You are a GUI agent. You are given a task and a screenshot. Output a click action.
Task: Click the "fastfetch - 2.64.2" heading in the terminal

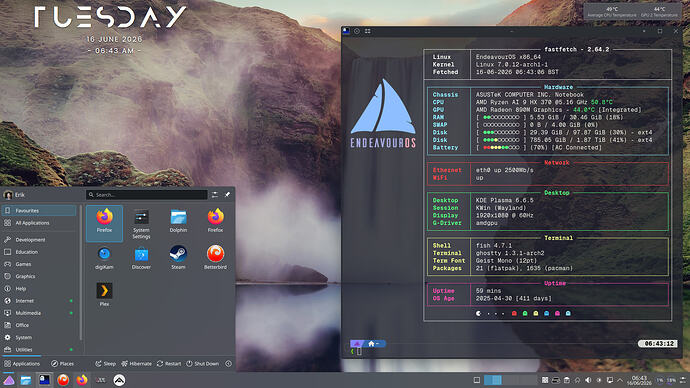576,49
